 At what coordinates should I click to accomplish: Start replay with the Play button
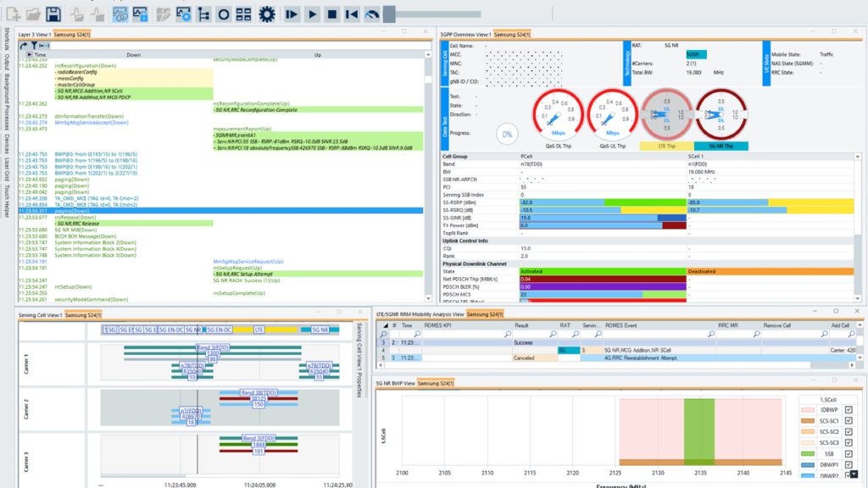click(x=312, y=14)
